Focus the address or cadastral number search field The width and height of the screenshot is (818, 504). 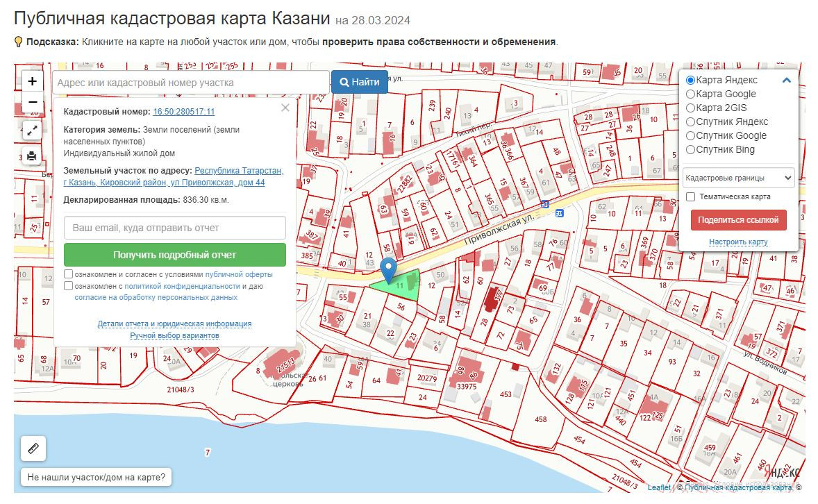coord(191,83)
